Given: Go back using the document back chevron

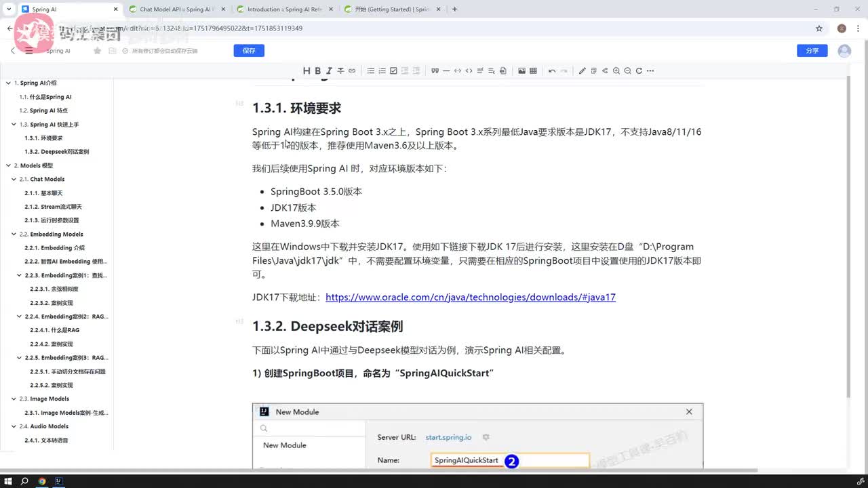Looking at the screenshot, I should pyautogui.click(x=13, y=51).
